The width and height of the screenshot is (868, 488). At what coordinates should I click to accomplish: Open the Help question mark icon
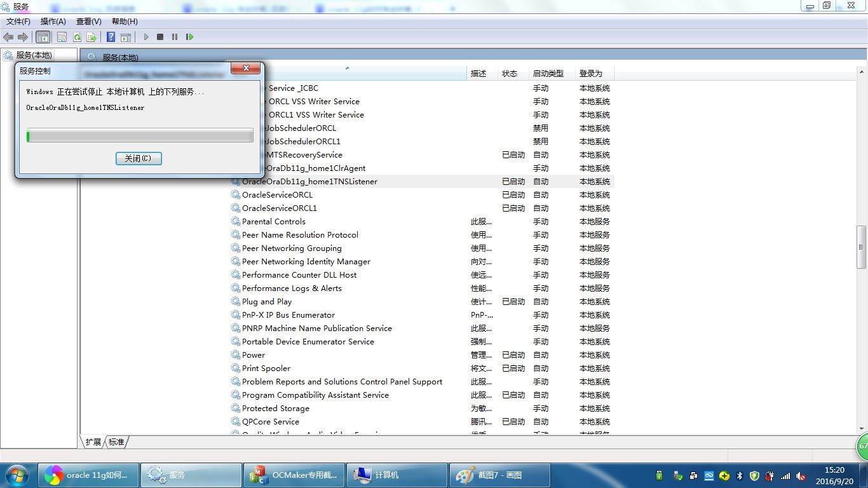(111, 37)
